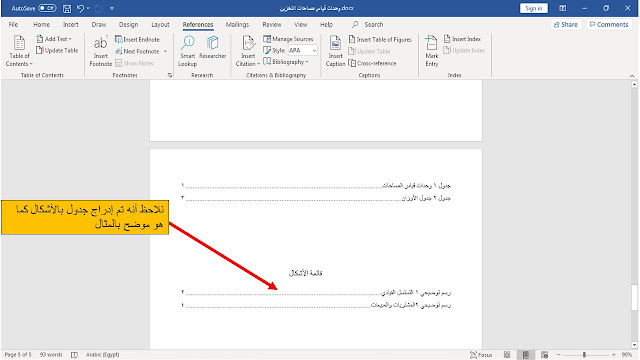Image resolution: width=640 pixels, height=360 pixels.
Task: Click the Mark Entry button
Action: coord(431,51)
